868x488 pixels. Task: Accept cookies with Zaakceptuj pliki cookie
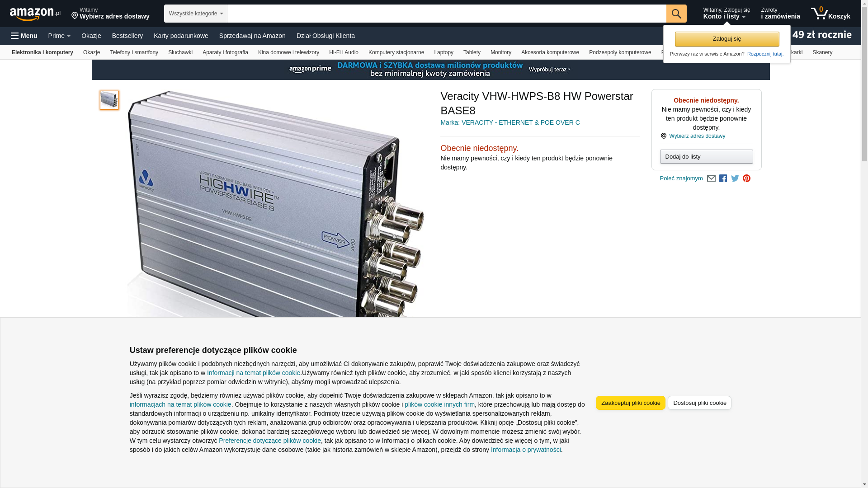pos(631,403)
